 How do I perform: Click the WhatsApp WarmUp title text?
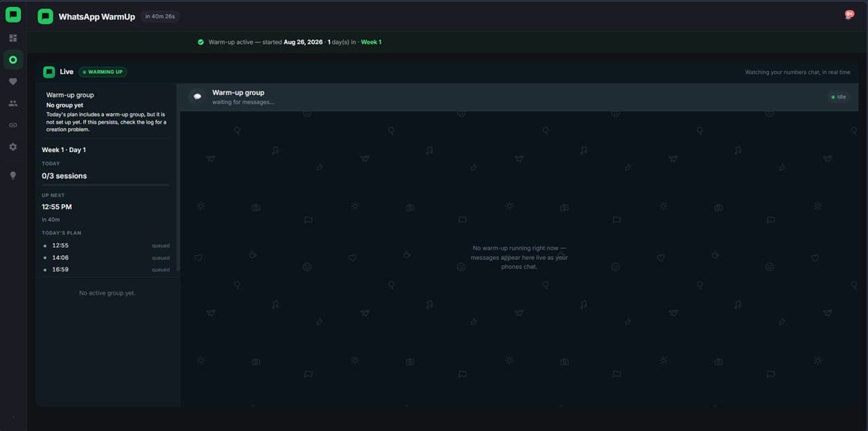point(97,16)
